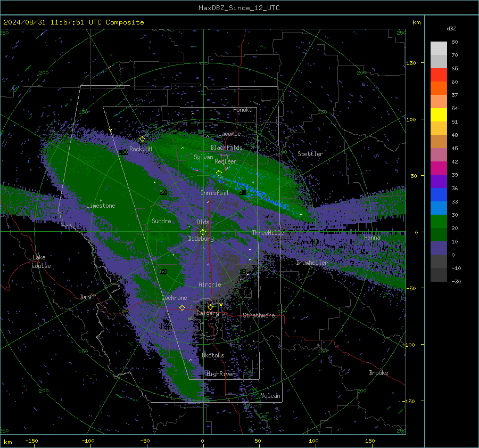The image size is (479, 448).
Task: Click the legend value 45
Action: click(455, 148)
